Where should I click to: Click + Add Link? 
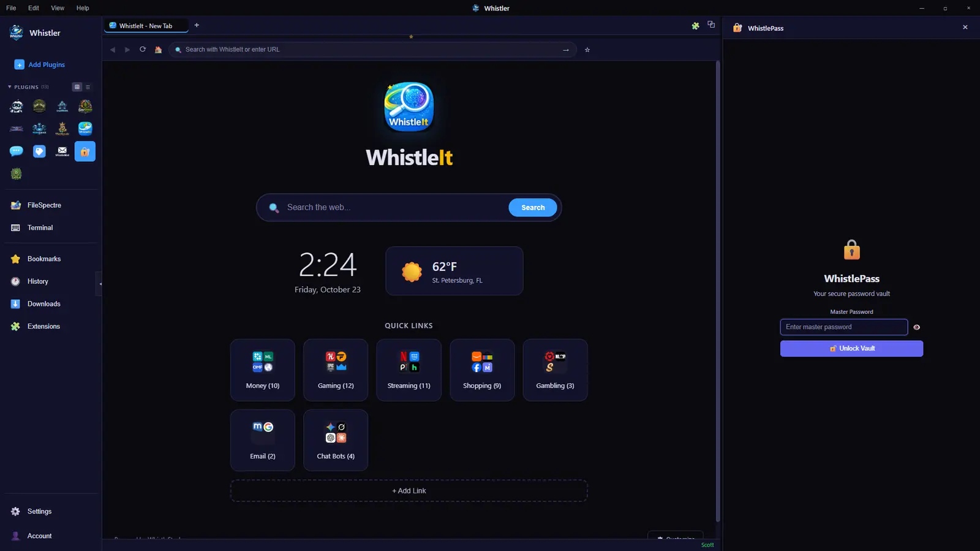coord(409,491)
